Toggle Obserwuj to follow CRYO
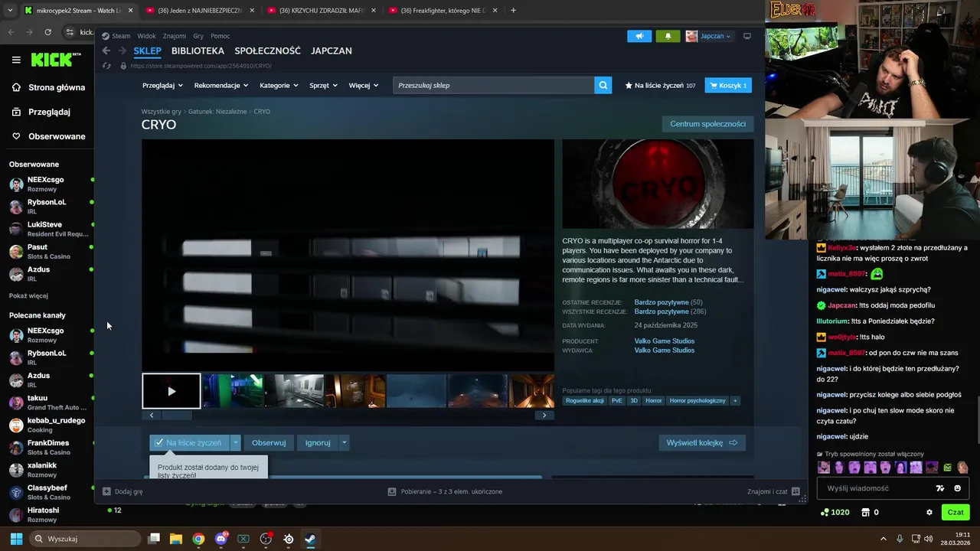Viewport: 980px width, 551px height. [269, 442]
